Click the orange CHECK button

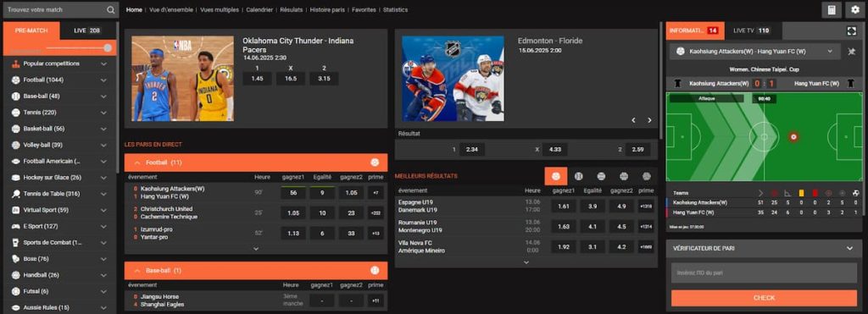pos(764,298)
